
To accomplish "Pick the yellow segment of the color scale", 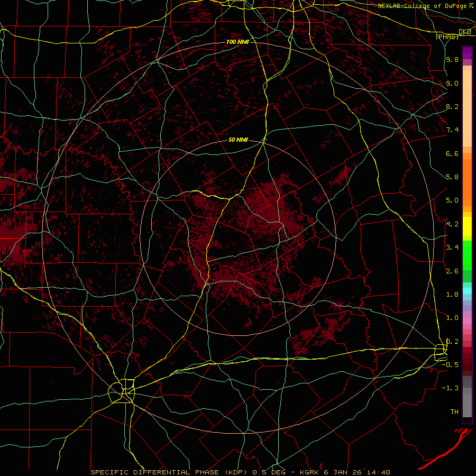I will [x=467, y=226].
